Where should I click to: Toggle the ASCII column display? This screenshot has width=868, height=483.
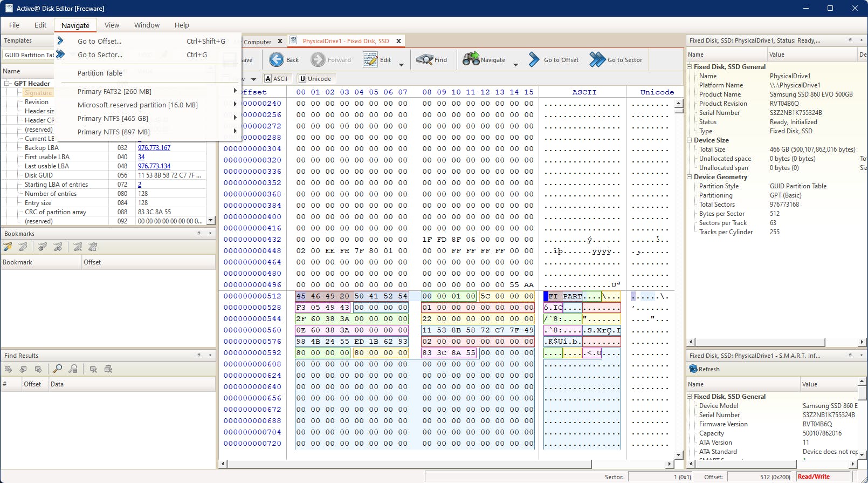[x=276, y=79]
